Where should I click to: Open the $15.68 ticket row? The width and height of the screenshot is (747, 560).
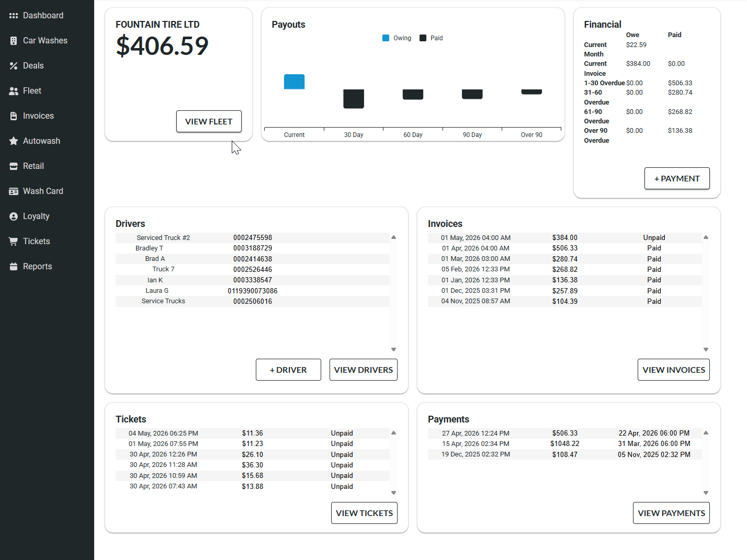pyautogui.click(x=253, y=476)
